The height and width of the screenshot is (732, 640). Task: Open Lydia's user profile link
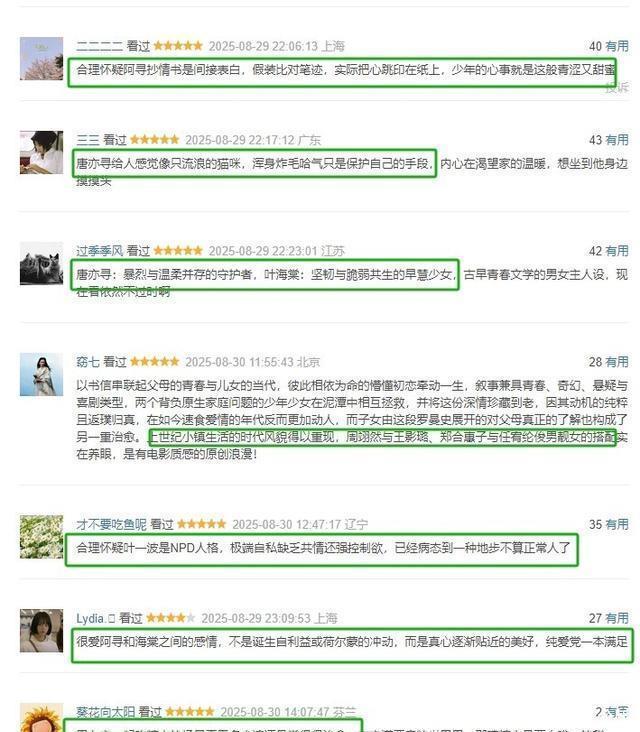[95, 619]
